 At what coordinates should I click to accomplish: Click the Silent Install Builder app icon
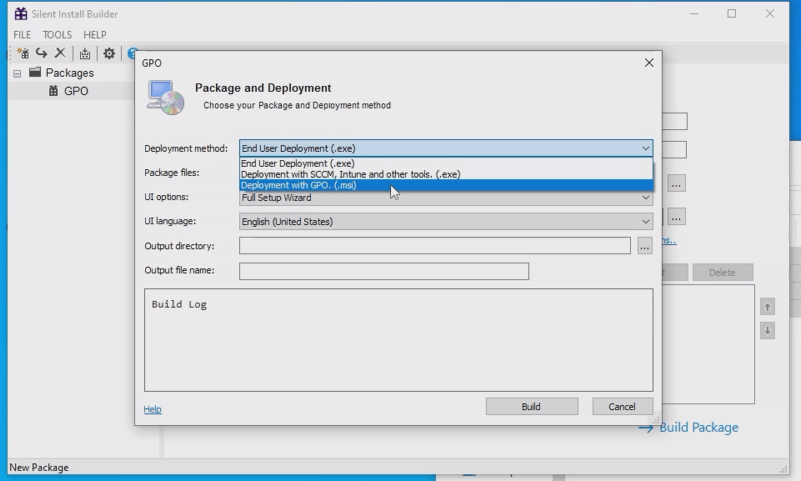[21, 14]
